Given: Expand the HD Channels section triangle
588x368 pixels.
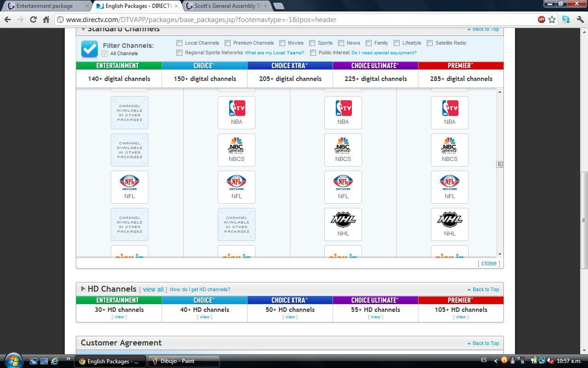Looking at the screenshot, I should pyautogui.click(x=83, y=289).
